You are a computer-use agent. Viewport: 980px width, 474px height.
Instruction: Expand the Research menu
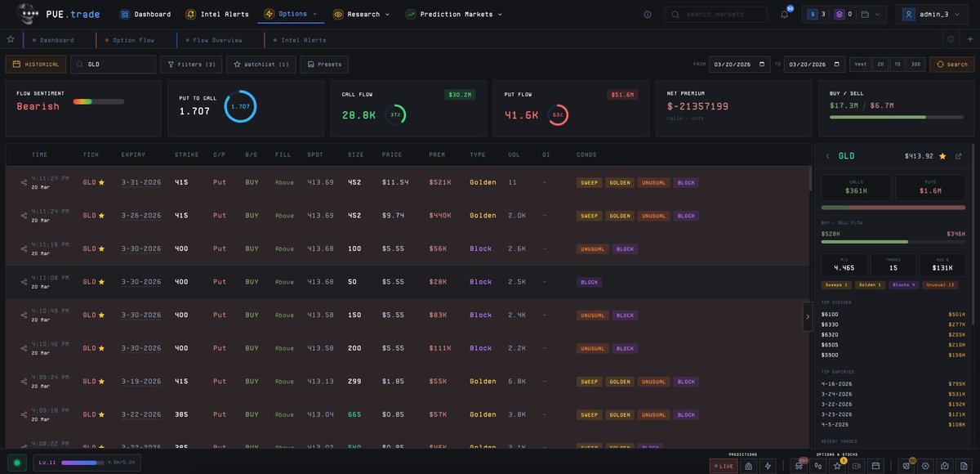click(361, 14)
